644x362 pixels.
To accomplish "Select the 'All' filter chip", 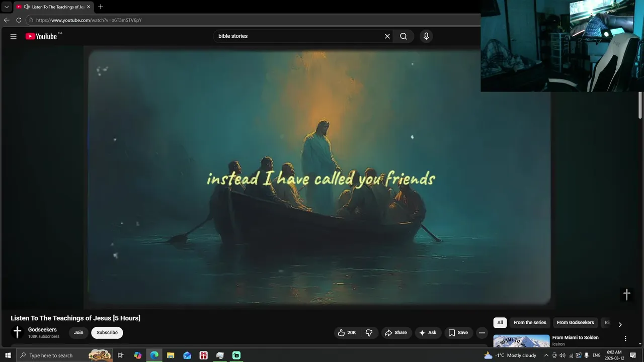I will tap(500, 323).
